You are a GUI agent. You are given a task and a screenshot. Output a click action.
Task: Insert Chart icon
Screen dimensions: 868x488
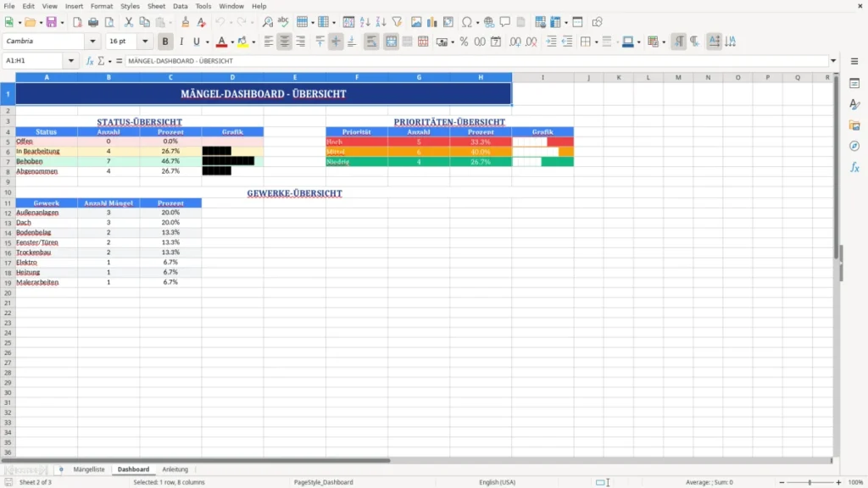pos(431,22)
